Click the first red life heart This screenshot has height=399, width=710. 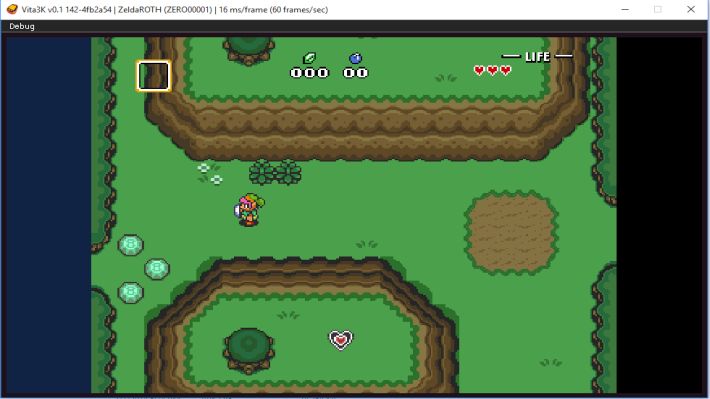pyautogui.click(x=479, y=70)
